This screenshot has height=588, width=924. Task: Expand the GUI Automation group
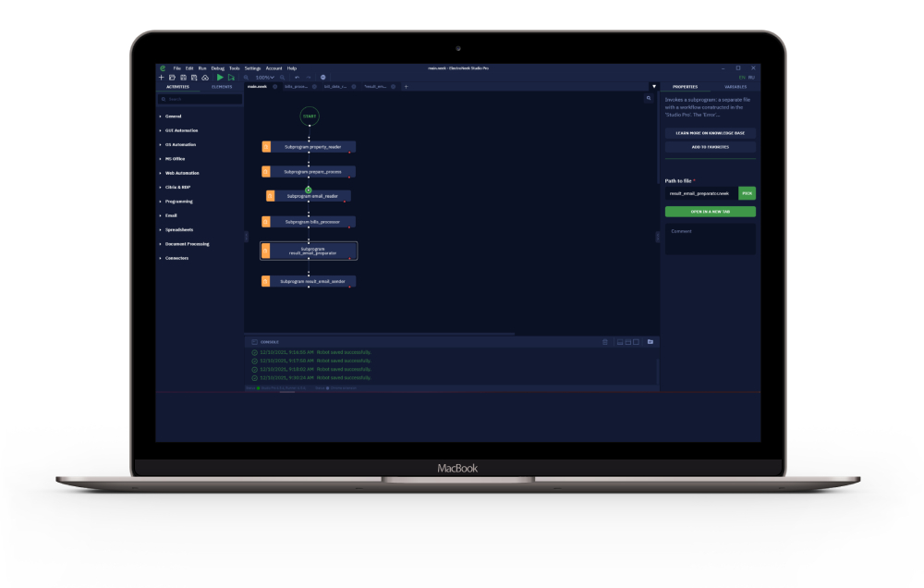click(181, 130)
